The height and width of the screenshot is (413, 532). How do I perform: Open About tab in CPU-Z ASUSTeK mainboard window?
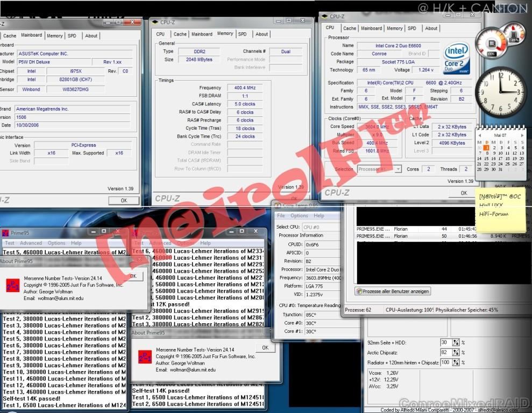[x=91, y=35]
